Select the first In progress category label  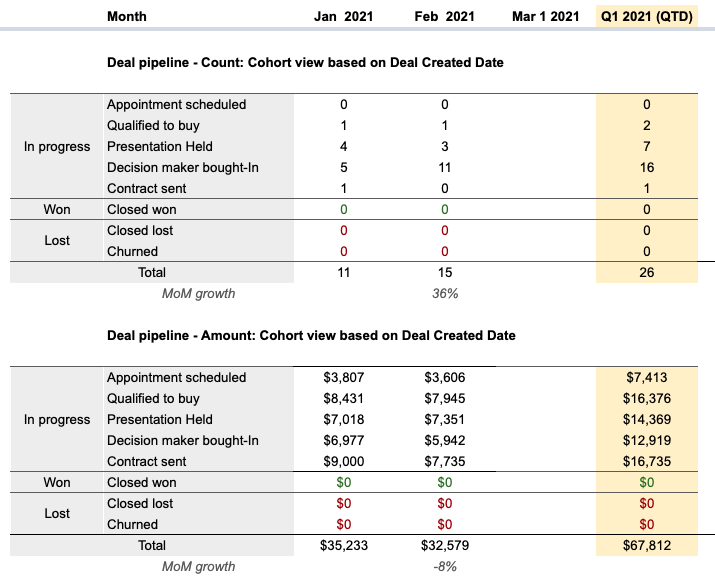(x=57, y=146)
